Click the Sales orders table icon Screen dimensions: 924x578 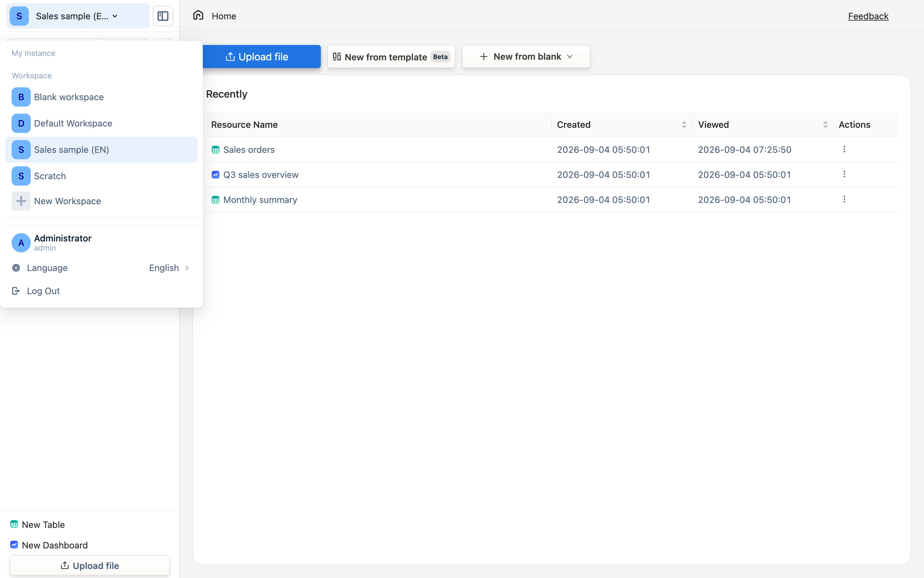point(215,150)
